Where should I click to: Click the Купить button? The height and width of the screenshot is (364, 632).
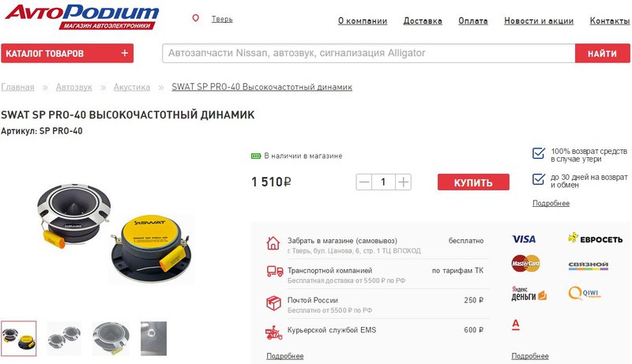coord(473,182)
